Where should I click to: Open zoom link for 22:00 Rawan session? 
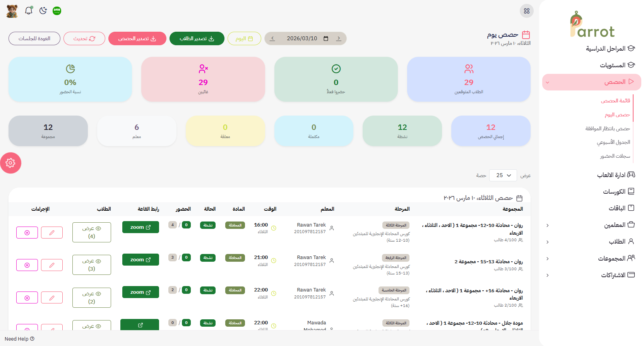[x=140, y=292]
